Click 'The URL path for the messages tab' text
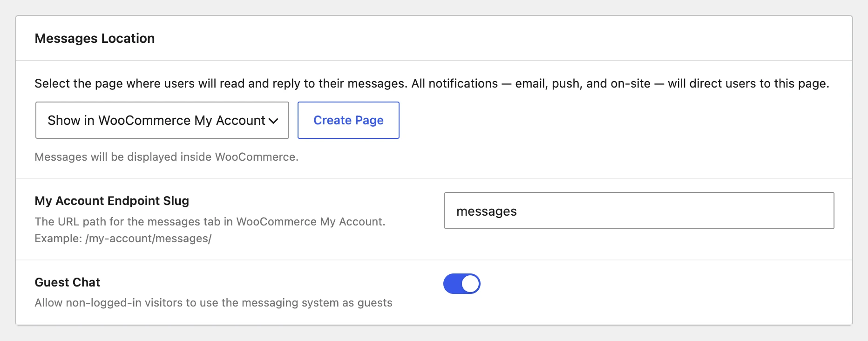This screenshot has height=341, width=868. click(x=210, y=222)
